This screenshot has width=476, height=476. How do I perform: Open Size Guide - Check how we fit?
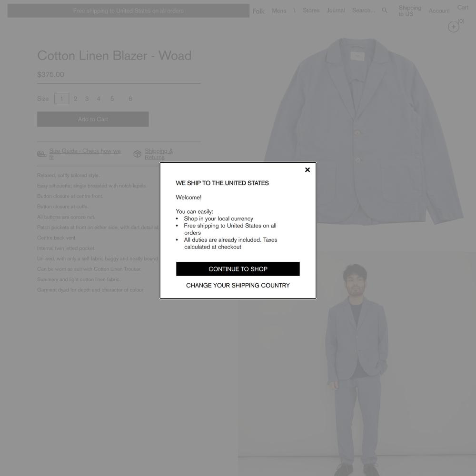click(x=85, y=154)
